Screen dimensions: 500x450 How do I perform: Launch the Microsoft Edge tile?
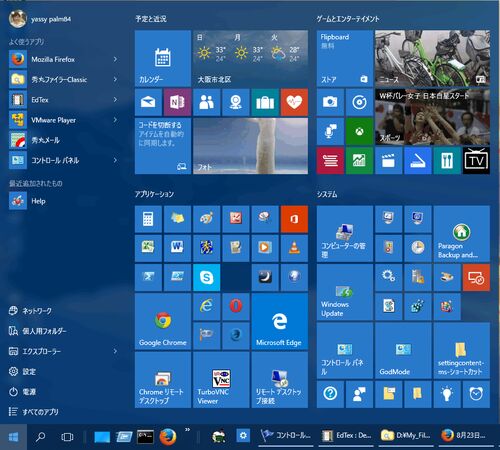click(279, 321)
